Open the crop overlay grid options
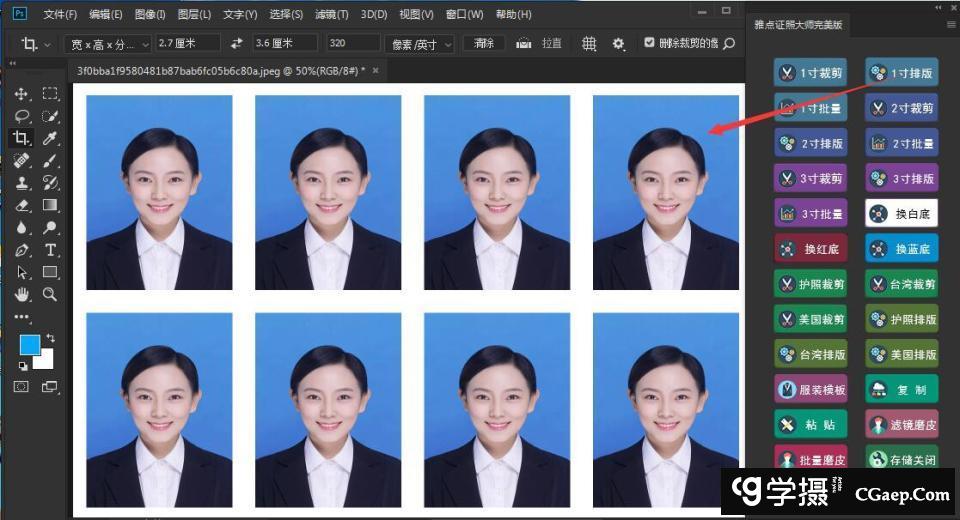The height and width of the screenshot is (520, 960). pos(589,43)
